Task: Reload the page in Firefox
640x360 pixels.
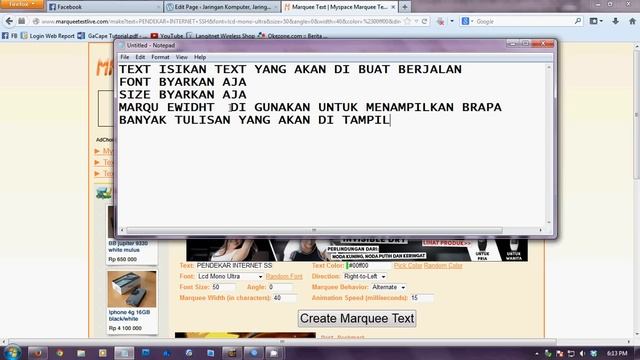Action: [424, 21]
